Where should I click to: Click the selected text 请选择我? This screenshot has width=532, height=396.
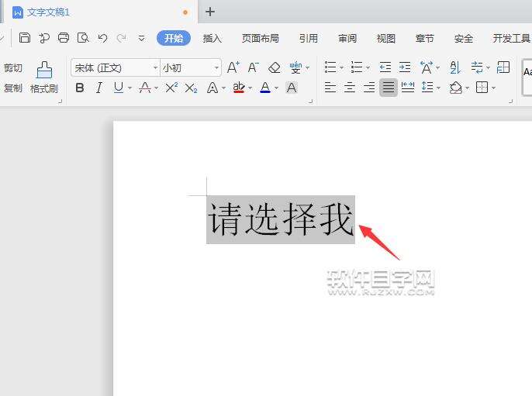click(281, 219)
